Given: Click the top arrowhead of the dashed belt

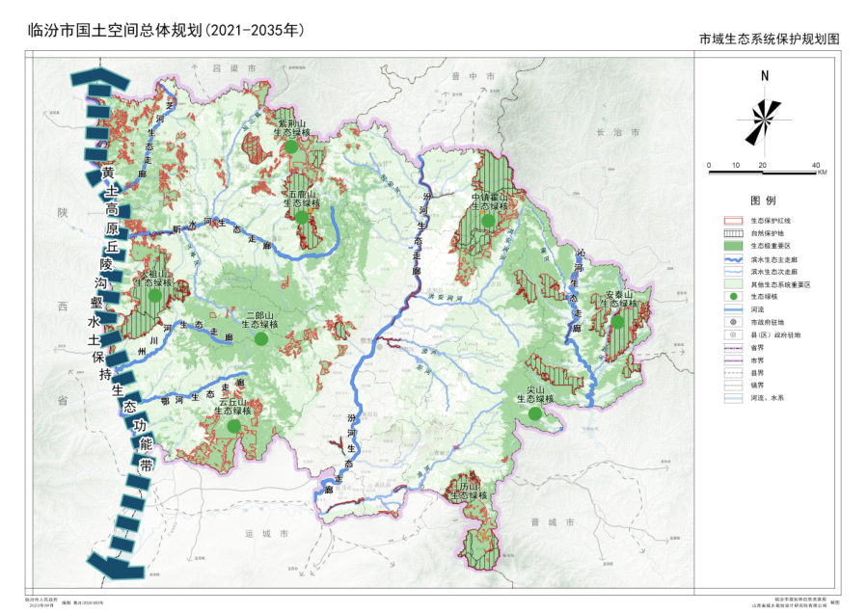Looking at the screenshot, I should pyautogui.click(x=100, y=78).
